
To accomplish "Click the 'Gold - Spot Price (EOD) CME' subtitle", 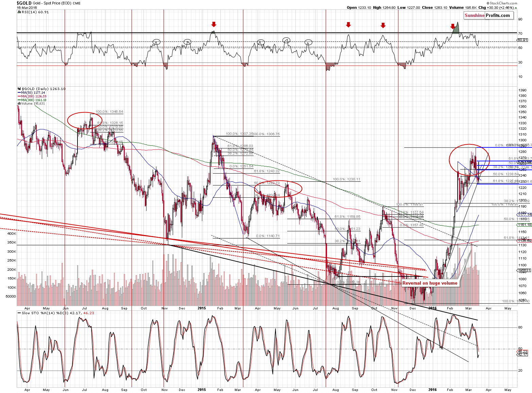I will [x=57, y=3].
